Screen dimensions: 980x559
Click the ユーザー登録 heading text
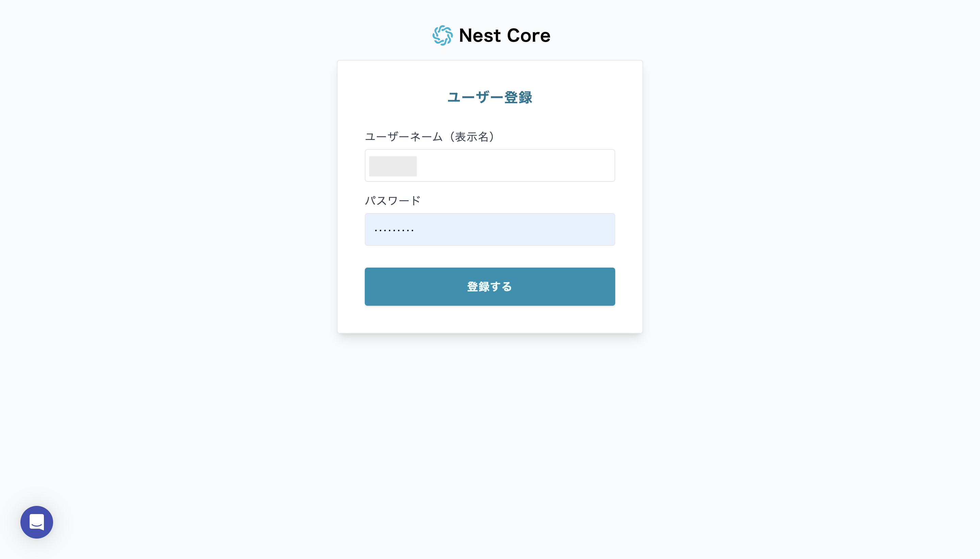point(490,97)
